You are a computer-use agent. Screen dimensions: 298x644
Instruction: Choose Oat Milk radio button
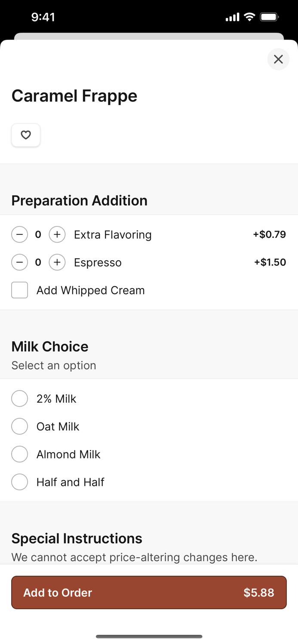[x=20, y=426]
